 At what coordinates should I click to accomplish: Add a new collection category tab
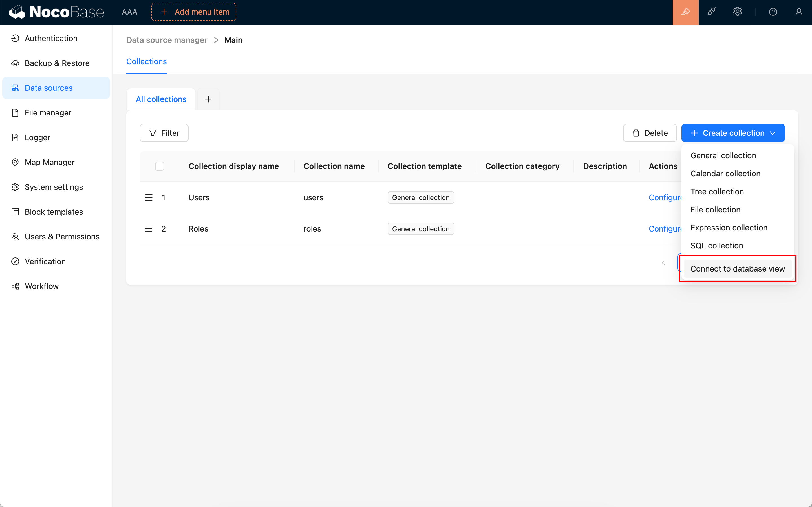pos(208,99)
